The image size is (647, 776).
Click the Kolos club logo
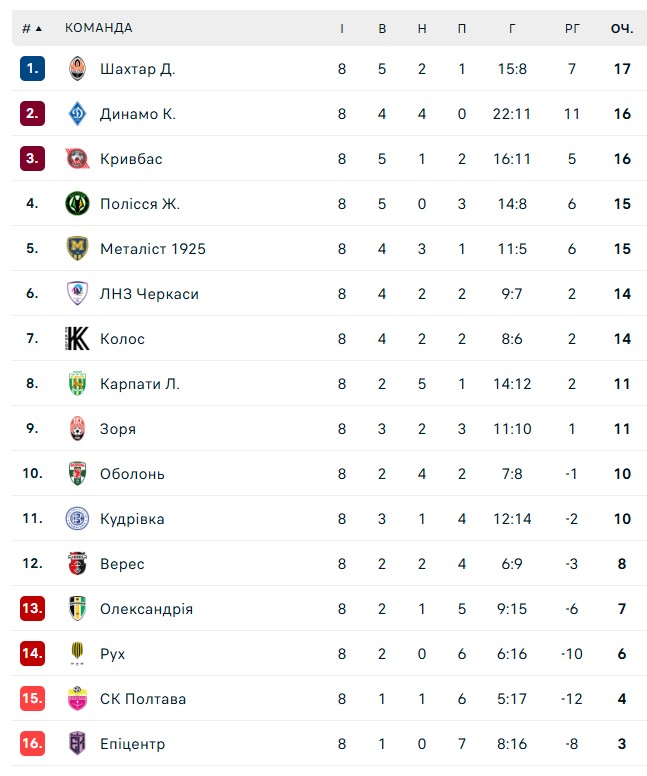(x=77, y=339)
